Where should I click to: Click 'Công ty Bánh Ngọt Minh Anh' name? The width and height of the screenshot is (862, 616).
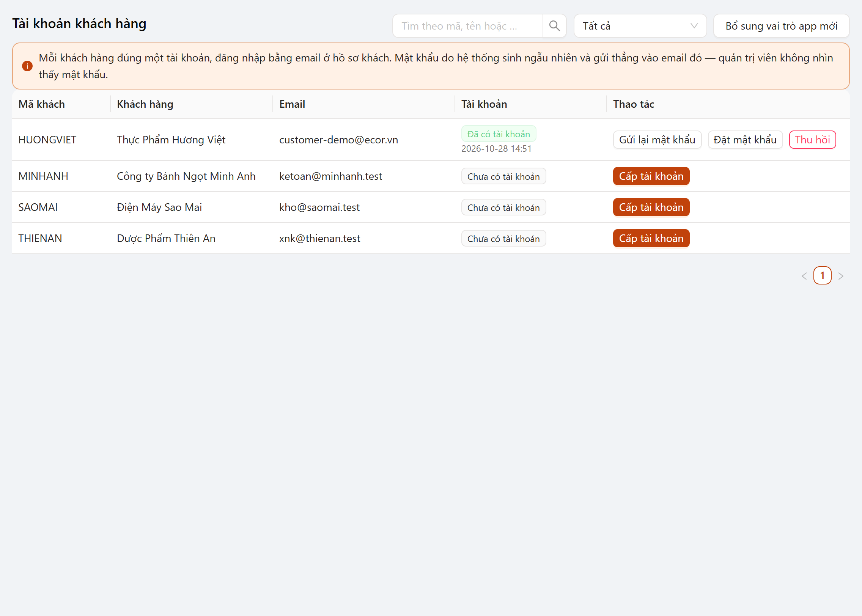(186, 176)
